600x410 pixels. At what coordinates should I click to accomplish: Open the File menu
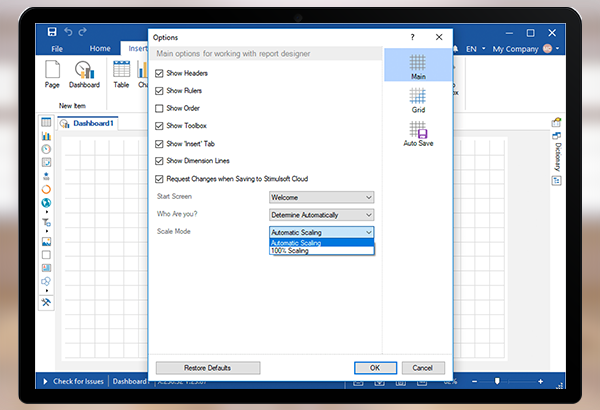(57, 48)
